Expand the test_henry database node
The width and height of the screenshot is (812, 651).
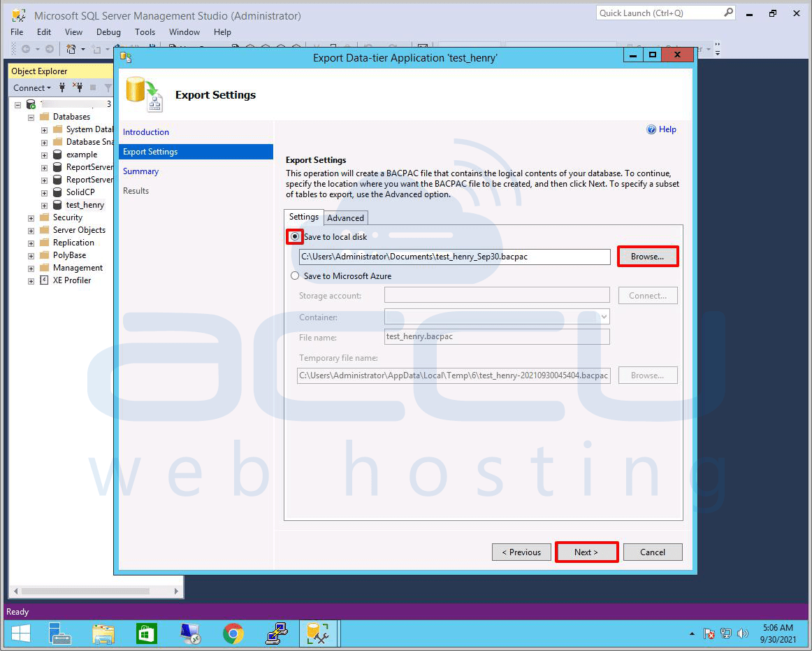tap(44, 206)
